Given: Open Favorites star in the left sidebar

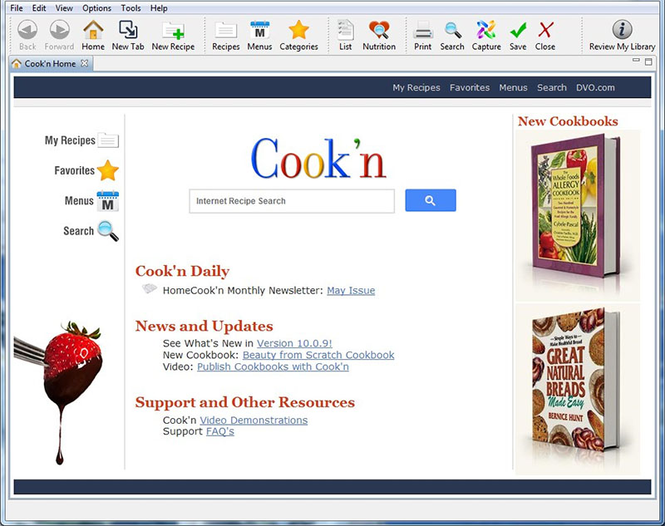Looking at the screenshot, I should pos(87,171).
